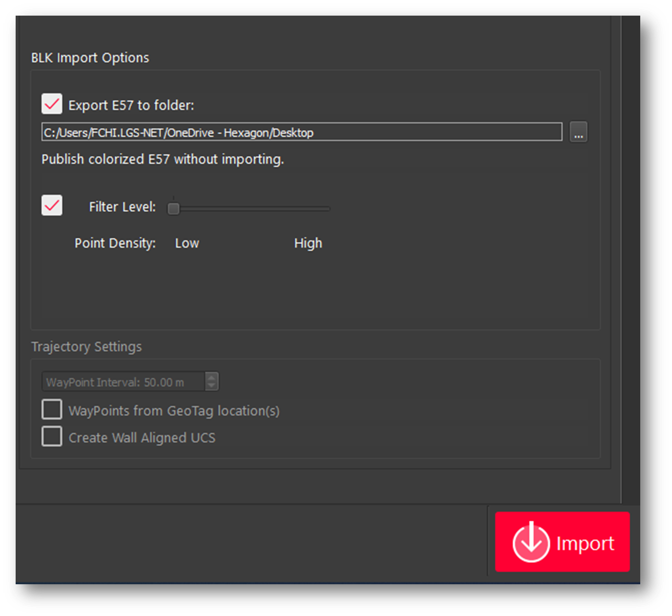The width and height of the screenshot is (672, 616).
Task: Click the up arrow on WayPoint Interval stepper
Action: pyautogui.click(x=212, y=378)
